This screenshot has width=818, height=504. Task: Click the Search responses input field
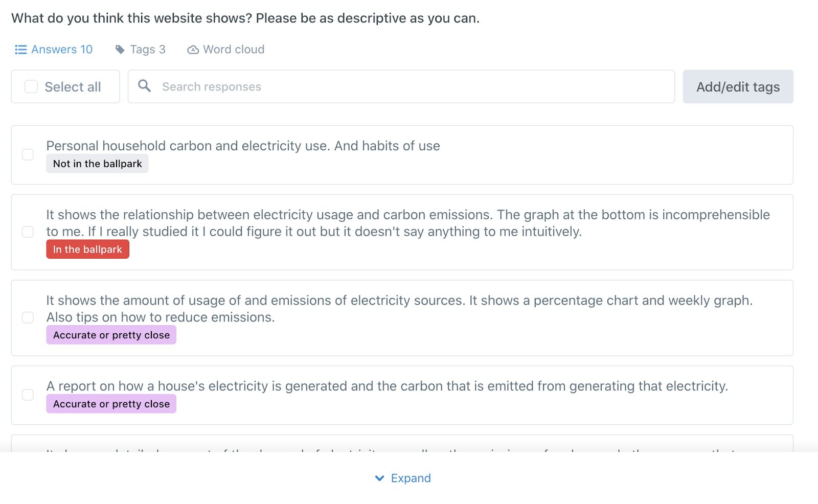pos(401,87)
